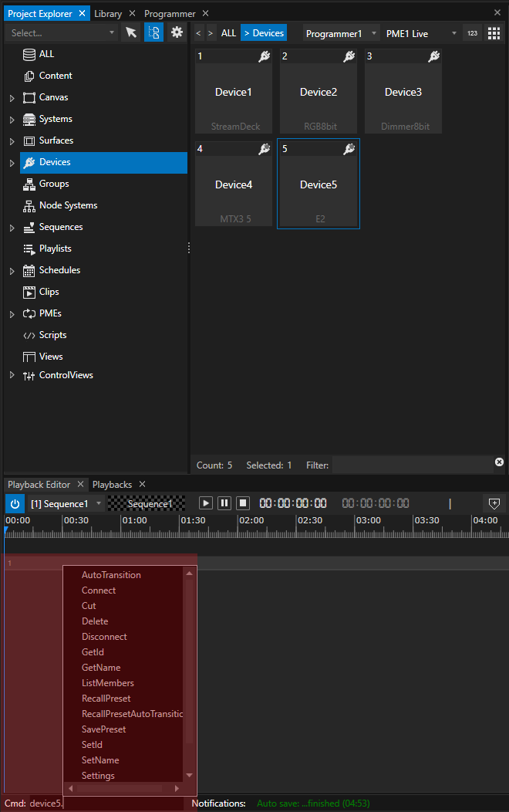The height and width of the screenshot is (812, 509).
Task: Click Device1 plug connection icon
Action: [x=265, y=56]
